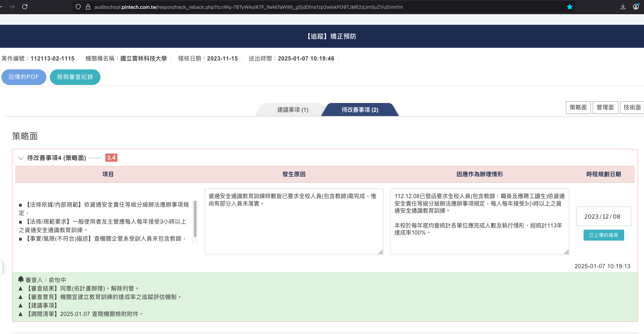
Task: Collapse 待改善事項4 (策略面) chevron
Action: tap(21, 158)
